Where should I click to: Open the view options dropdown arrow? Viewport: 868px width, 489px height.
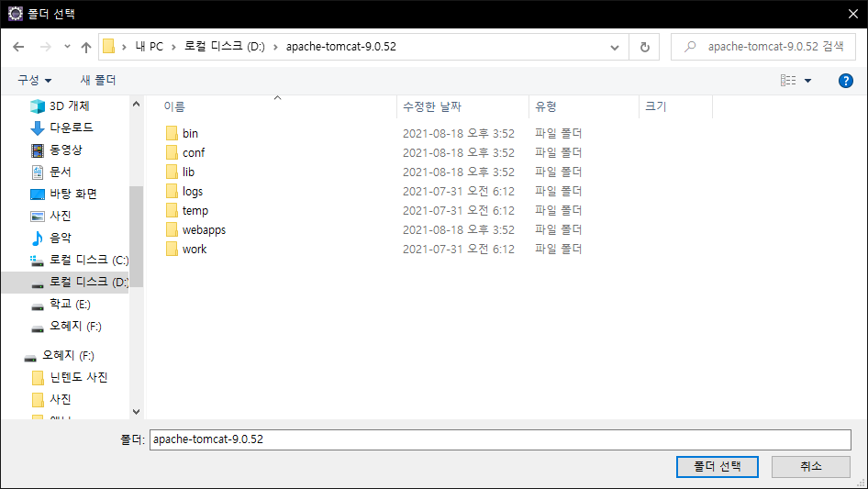coord(807,81)
